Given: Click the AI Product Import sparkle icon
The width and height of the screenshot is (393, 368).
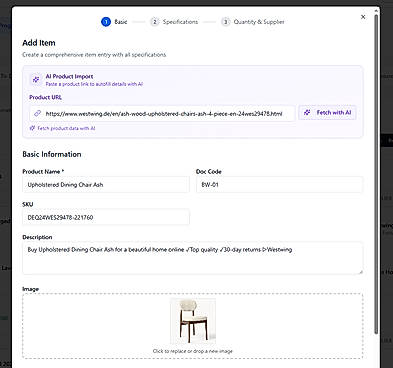Looking at the screenshot, I should pos(36,79).
